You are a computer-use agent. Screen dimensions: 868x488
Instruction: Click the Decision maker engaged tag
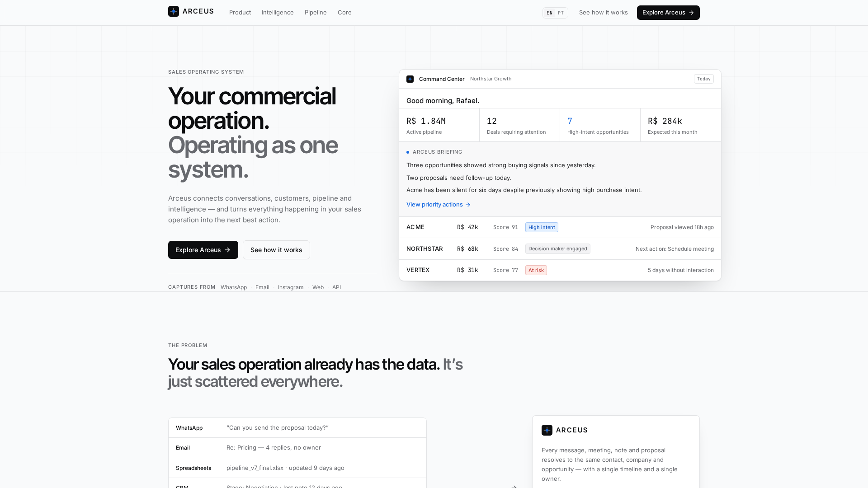[557, 249]
